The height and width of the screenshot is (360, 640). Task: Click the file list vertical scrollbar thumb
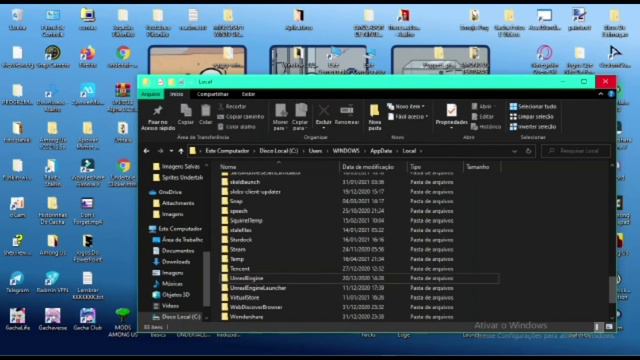[x=612, y=289]
